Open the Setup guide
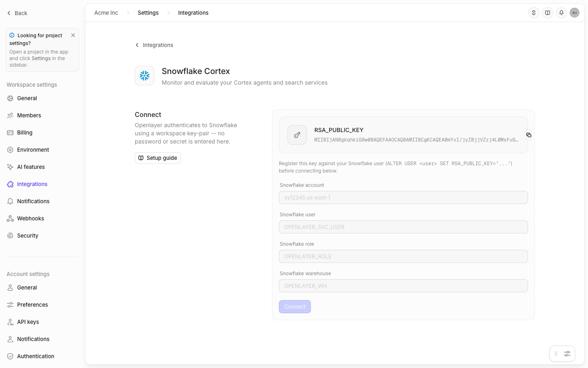 tap(158, 158)
